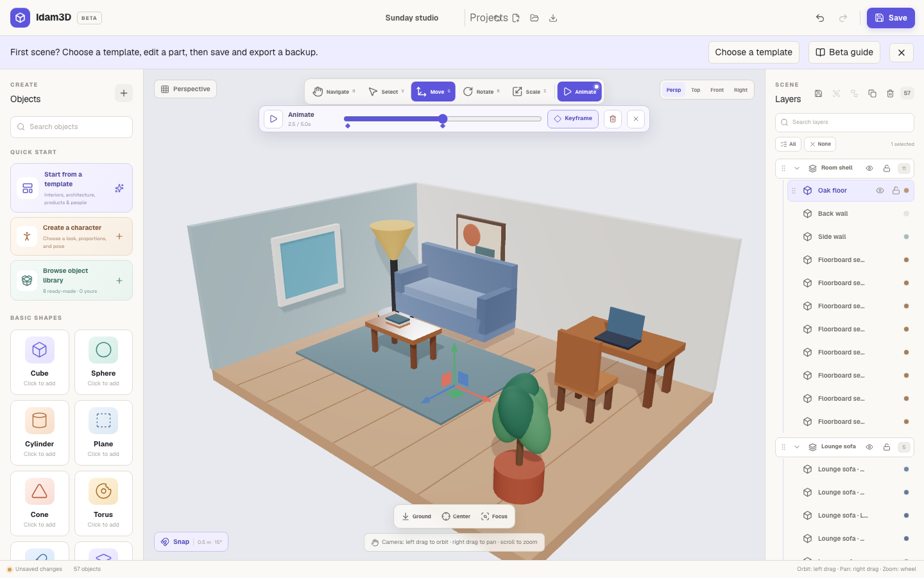This screenshot has width=924, height=578.
Task: Click the animation timeline slider handle
Action: (443, 119)
